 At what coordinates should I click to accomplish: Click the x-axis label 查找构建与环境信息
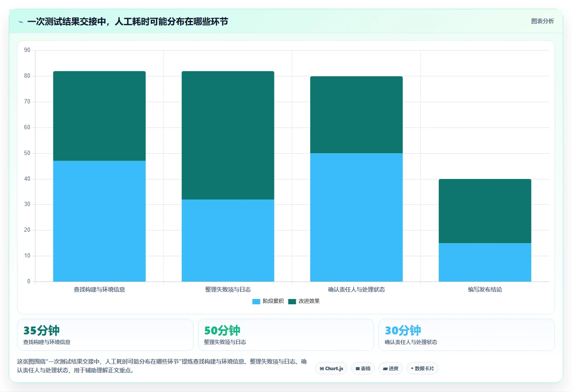coord(99,289)
